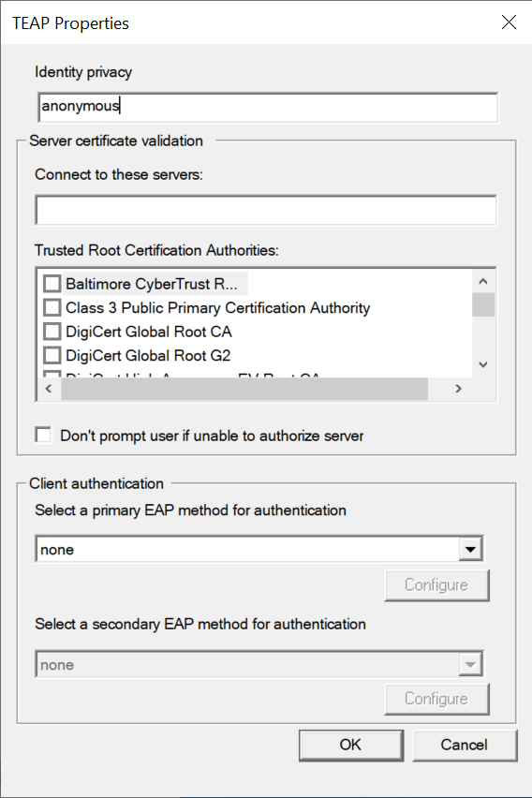Image resolution: width=532 pixels, height=798 pixels.
Task: Click the CA list scroll up arrow
Action: pos(483,281)
